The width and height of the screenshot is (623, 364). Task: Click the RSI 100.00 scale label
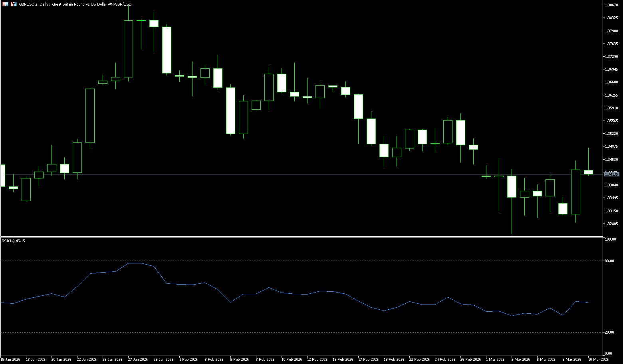coord(610,239)
